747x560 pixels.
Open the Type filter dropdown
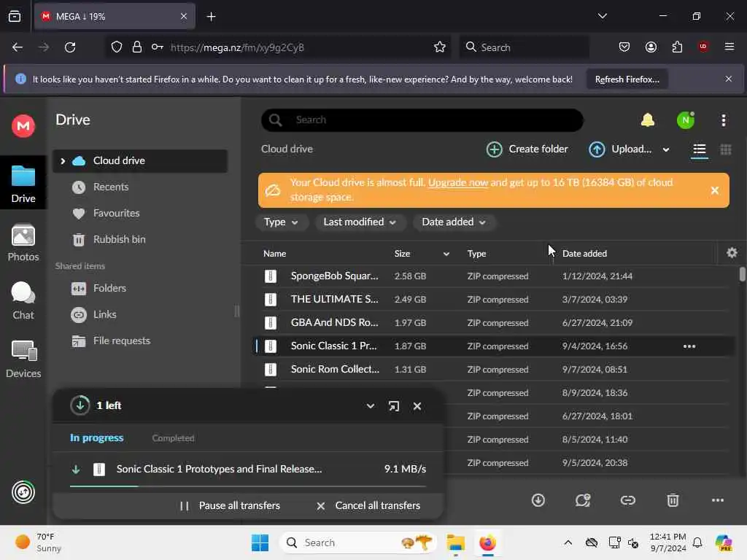(281, 222)
